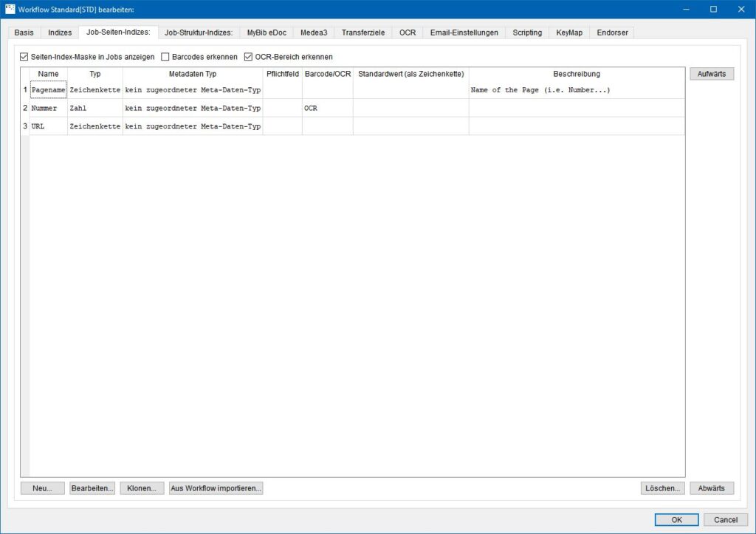
Task: Uncheck Seiten-Index-Maske in Jobs anzeigen
Action: click(24, 57)
